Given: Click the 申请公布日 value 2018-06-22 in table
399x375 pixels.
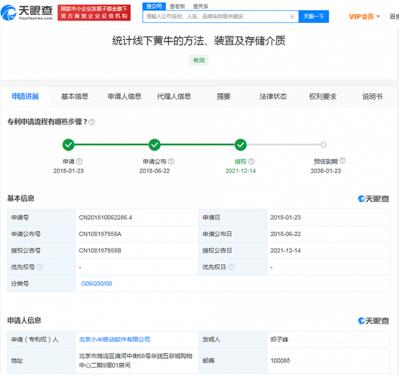Looking at the screenshot, I should (285, 234).
